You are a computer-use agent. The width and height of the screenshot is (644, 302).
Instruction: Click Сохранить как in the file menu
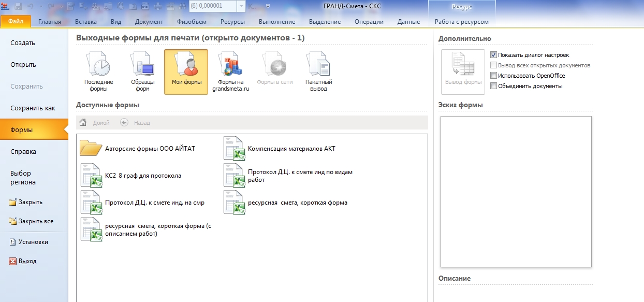coord(34,108)
